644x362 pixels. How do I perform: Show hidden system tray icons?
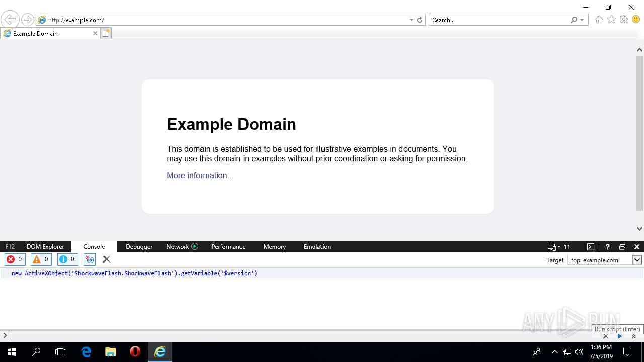(x=554, y=352)
